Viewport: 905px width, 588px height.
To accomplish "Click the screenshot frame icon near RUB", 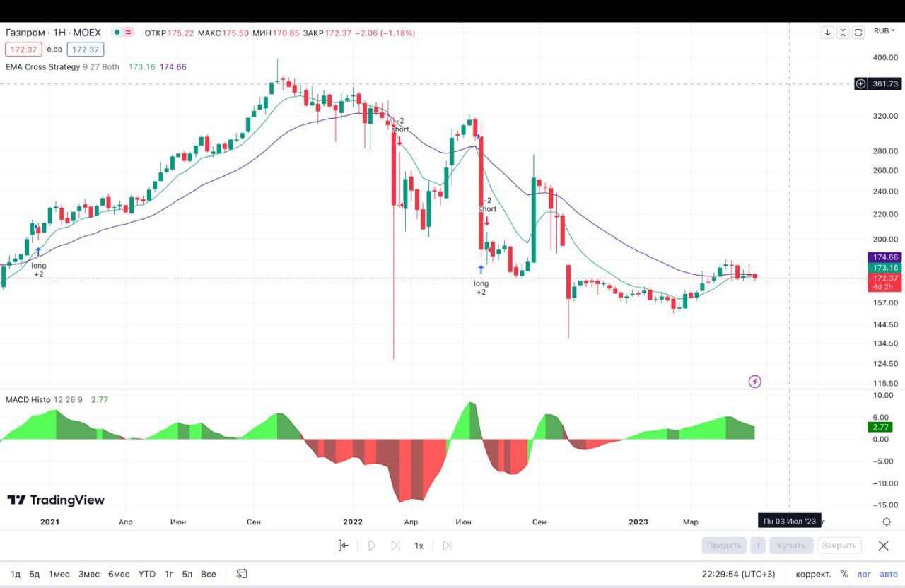I will (x=858, y=32).
